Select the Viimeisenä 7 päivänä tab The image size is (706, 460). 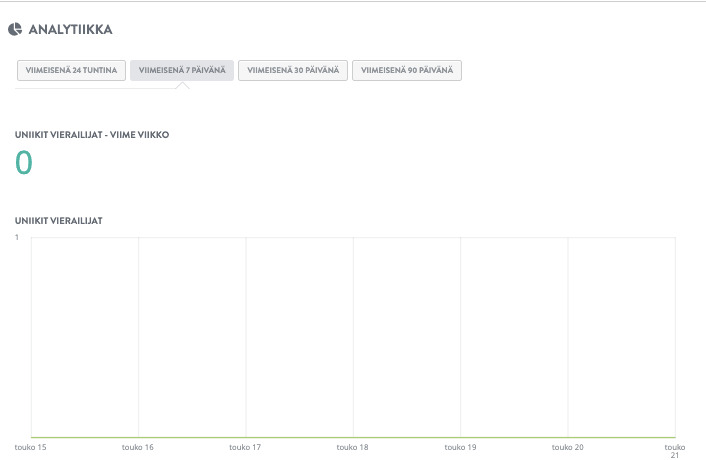click(x=182, y=70)
